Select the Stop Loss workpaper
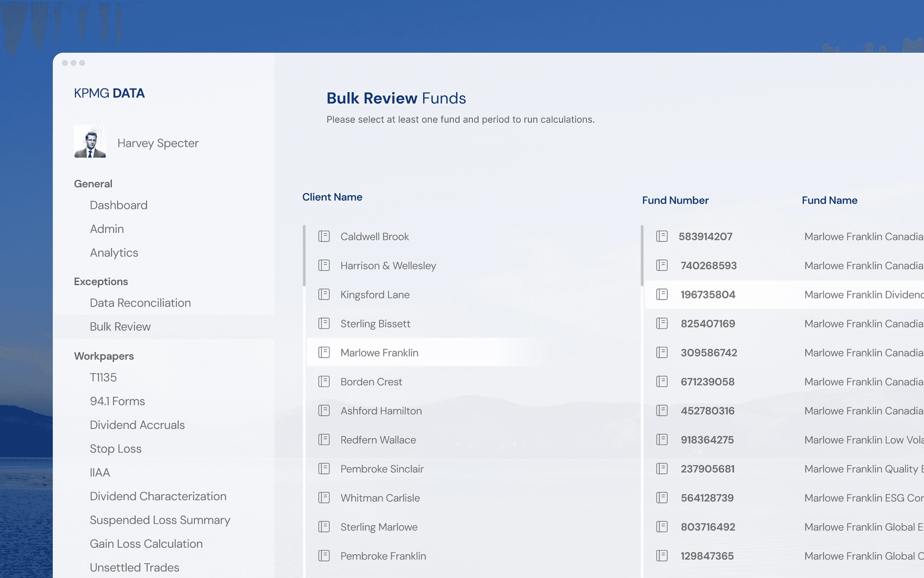This screenshot has width=924, height=578. click(115, 449)
